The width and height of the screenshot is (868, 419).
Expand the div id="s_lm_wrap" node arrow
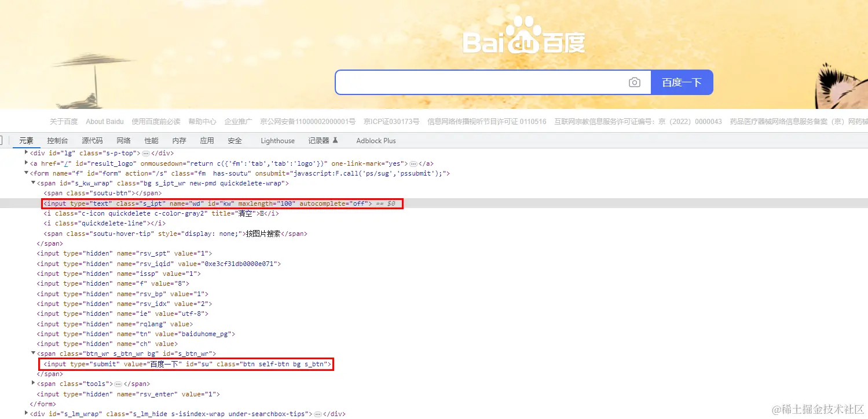coord(26,414)
